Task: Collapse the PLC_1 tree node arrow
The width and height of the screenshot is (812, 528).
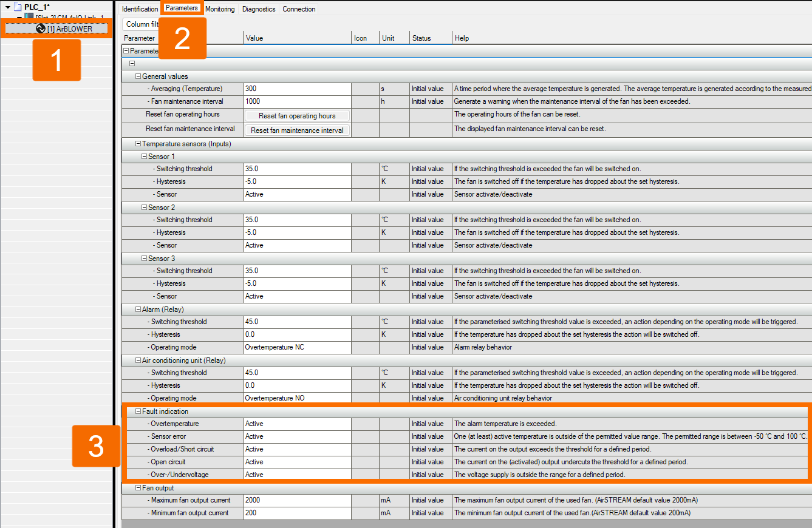Action: tap(7, 7)
